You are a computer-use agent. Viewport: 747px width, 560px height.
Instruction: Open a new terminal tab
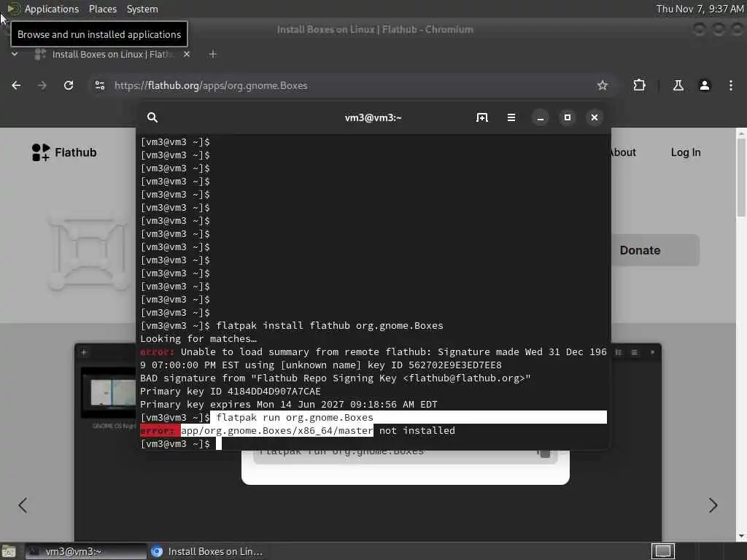pyautogui.click(x=482, y=117)
